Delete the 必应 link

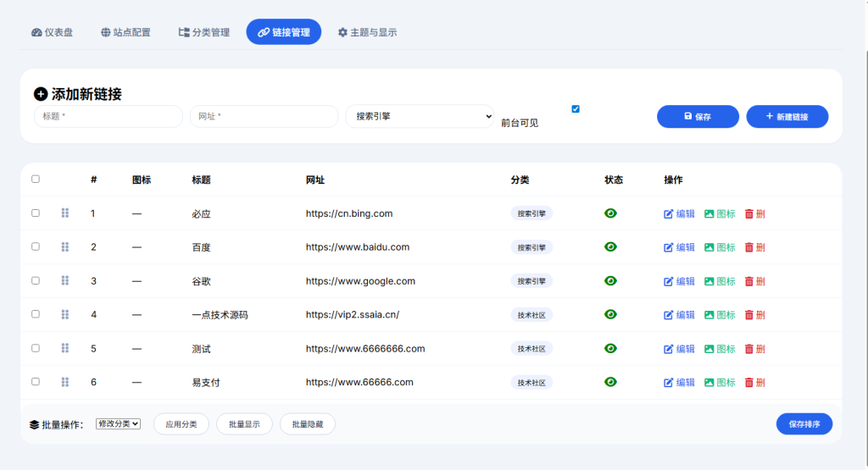(755, 214)
